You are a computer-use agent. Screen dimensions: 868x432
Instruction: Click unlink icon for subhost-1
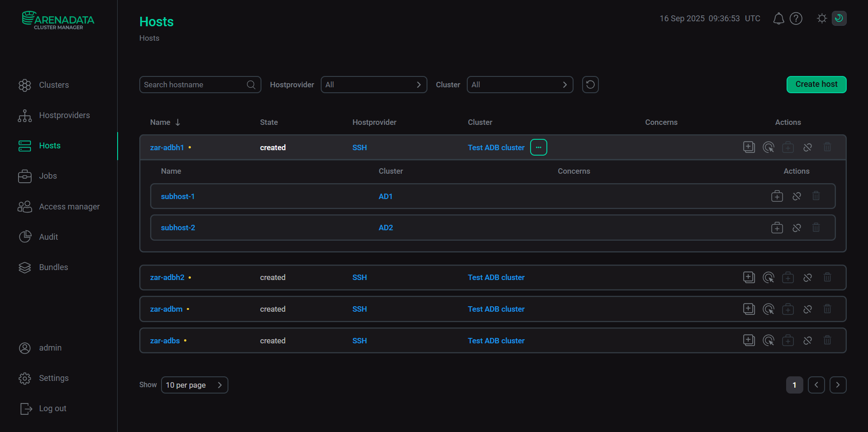tap(797, 196)
